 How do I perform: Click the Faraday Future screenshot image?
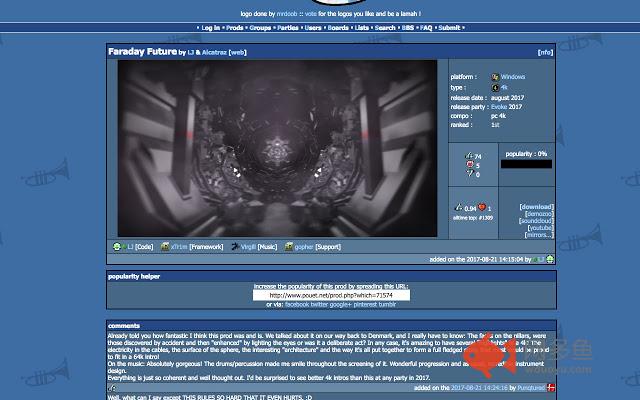point(277,148)
